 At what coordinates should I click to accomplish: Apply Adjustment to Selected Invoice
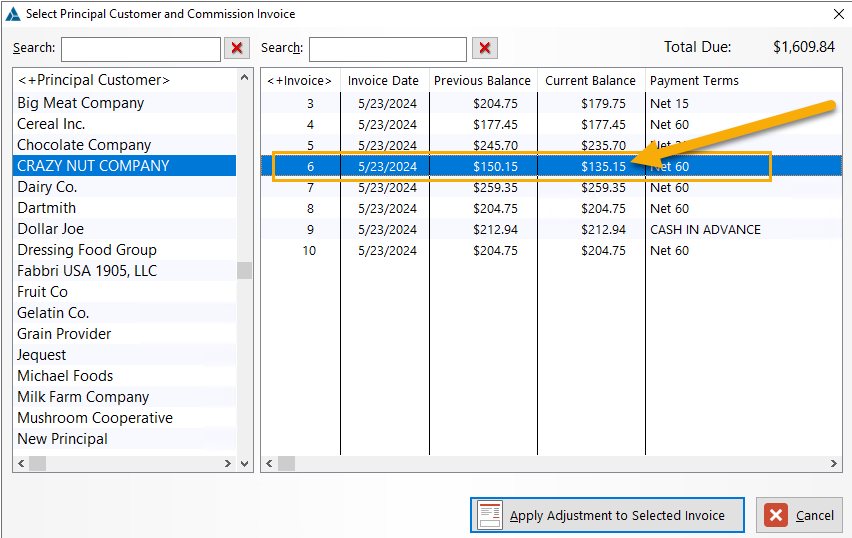click(x=607, y=515)
